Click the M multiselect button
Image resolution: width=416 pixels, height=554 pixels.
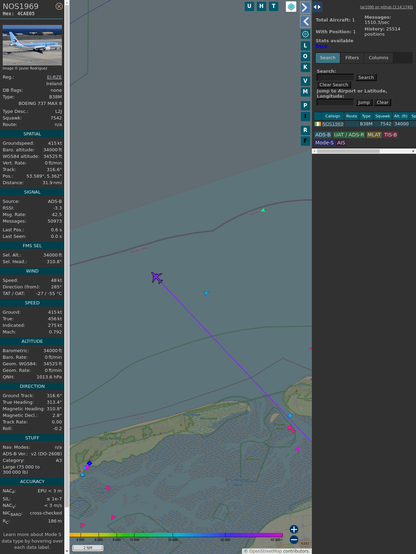(305, 92)
